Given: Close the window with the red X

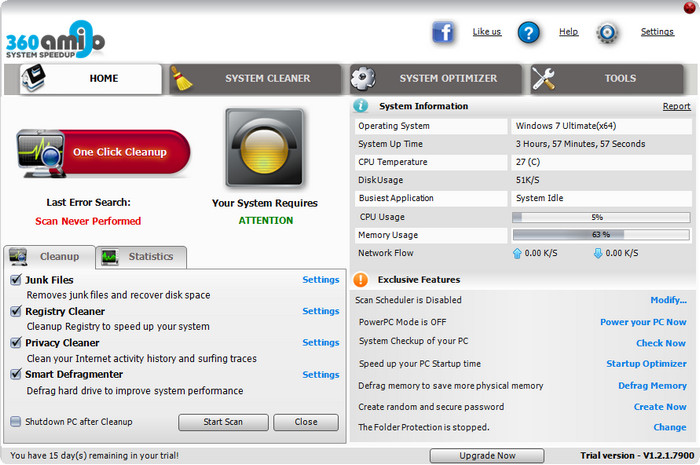Looking at the screenshot, I should [x=689, y=8].
